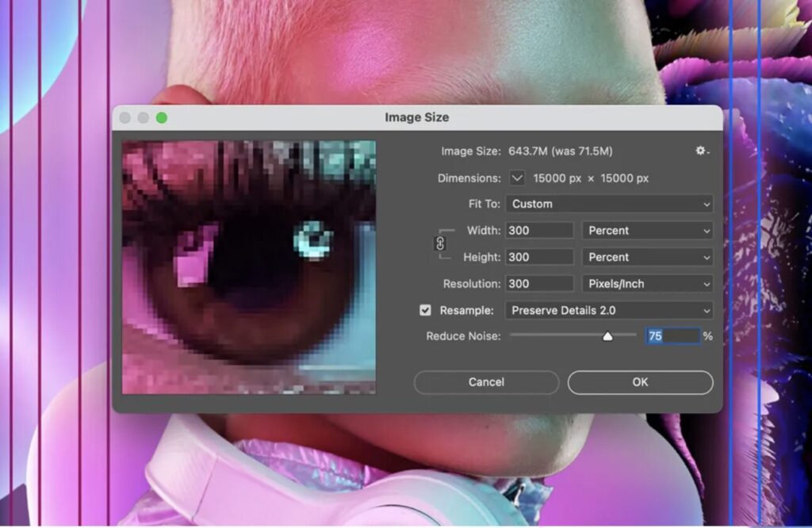The width and height of the screenshot is (812, 528).
Task: Click the Width value field
Action: pyautogui.click(x=539, y=231)
